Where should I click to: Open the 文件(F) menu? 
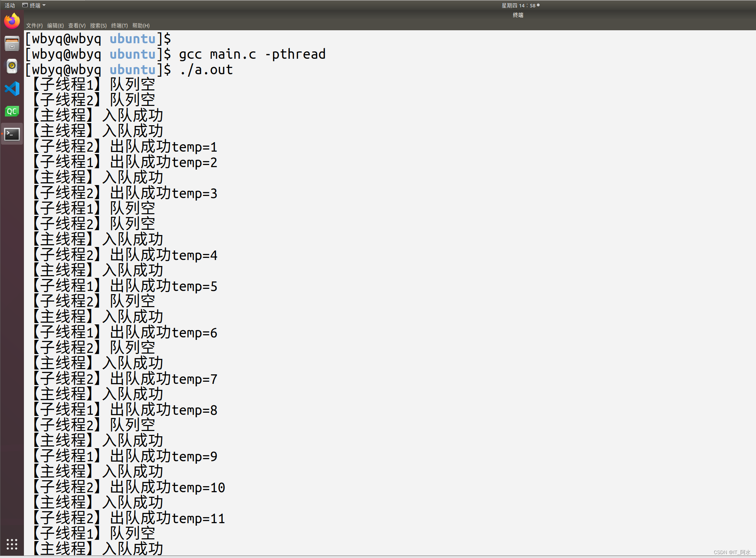[34, 26]
